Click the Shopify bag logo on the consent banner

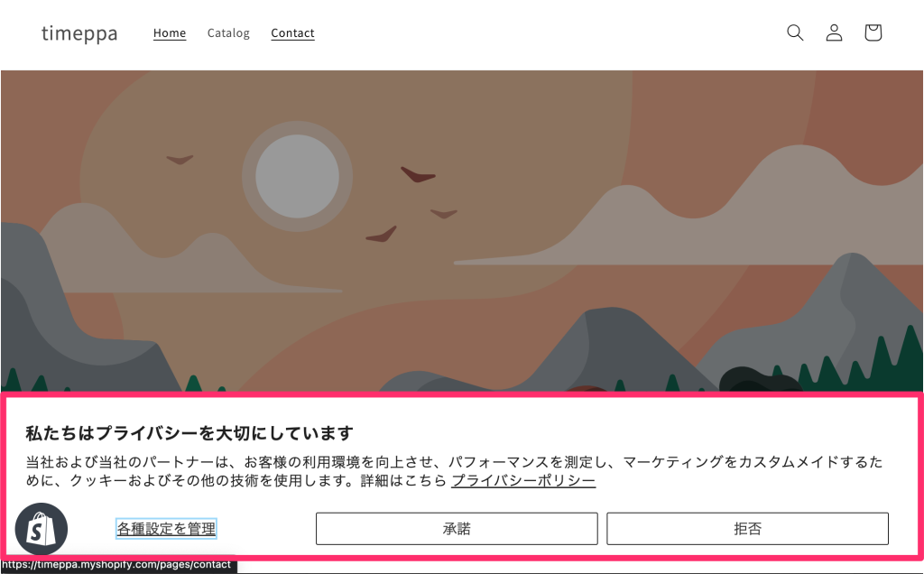point(41,529)
